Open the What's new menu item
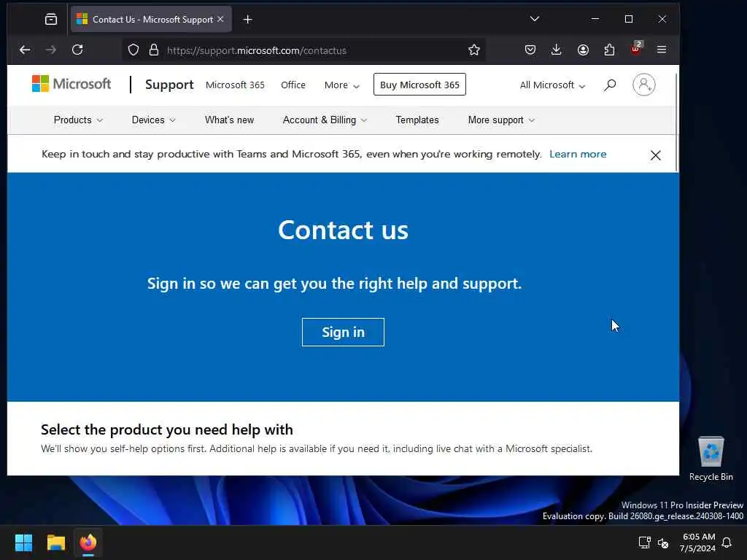 229,120
